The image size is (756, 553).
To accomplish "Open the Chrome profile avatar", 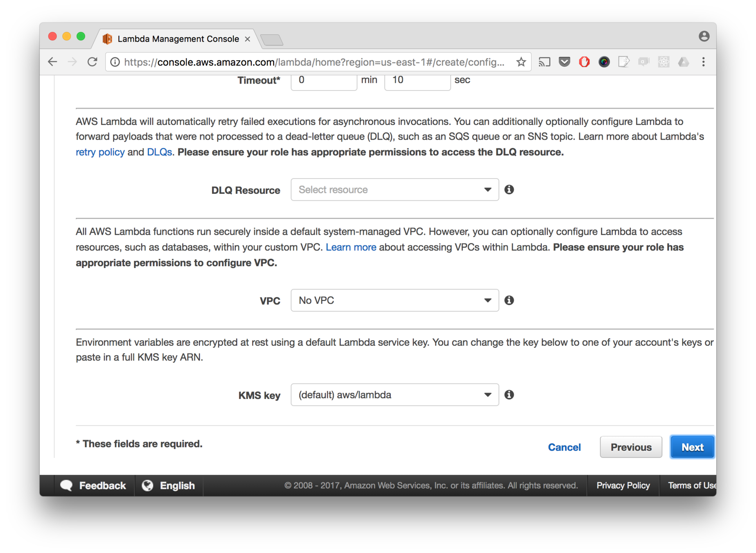I will 704,36.
